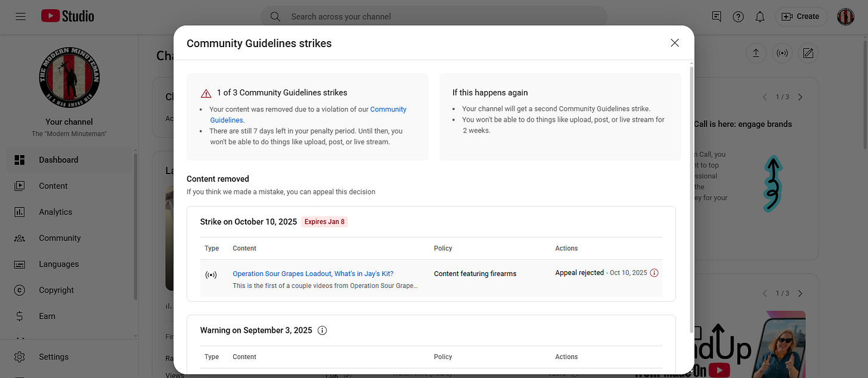The height and width of the screenshot is (378, 868).
Task: Click the Earn dollar sign icon
Action: (20, 316)
